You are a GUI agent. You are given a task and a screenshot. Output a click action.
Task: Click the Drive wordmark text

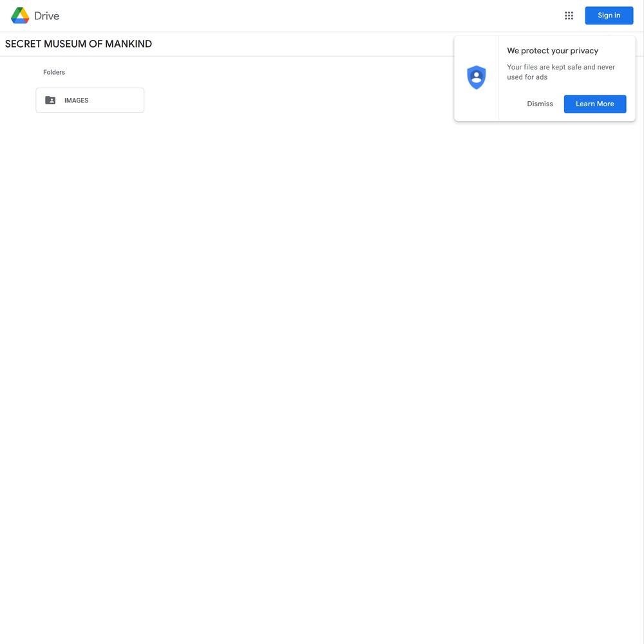(x=47, y=16)
